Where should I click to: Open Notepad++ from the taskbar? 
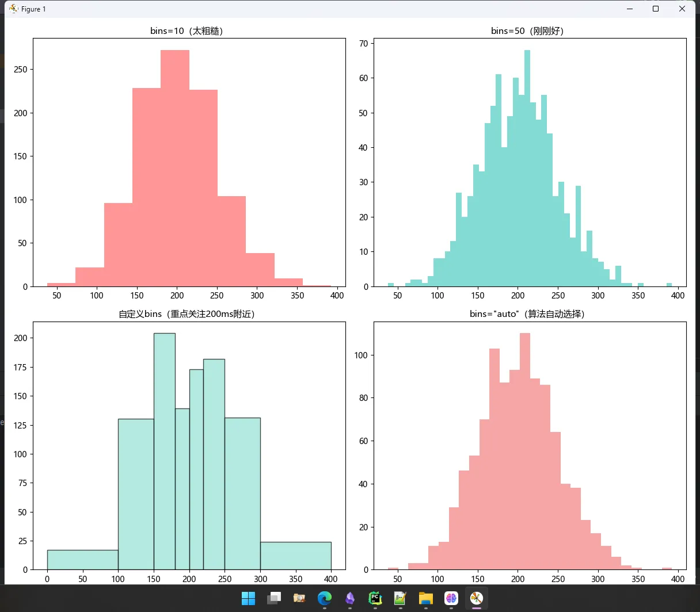[x=400, y=599]
